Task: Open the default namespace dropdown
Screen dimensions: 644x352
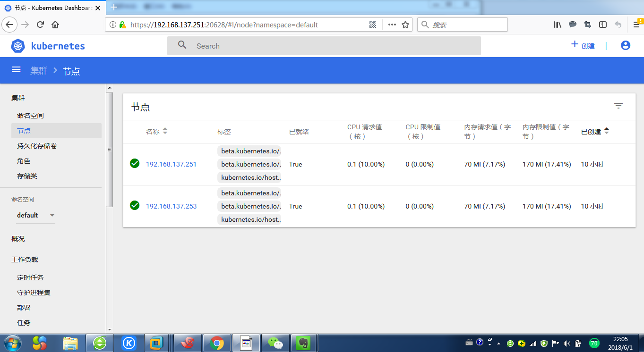Action: click(x=36, y=215)
